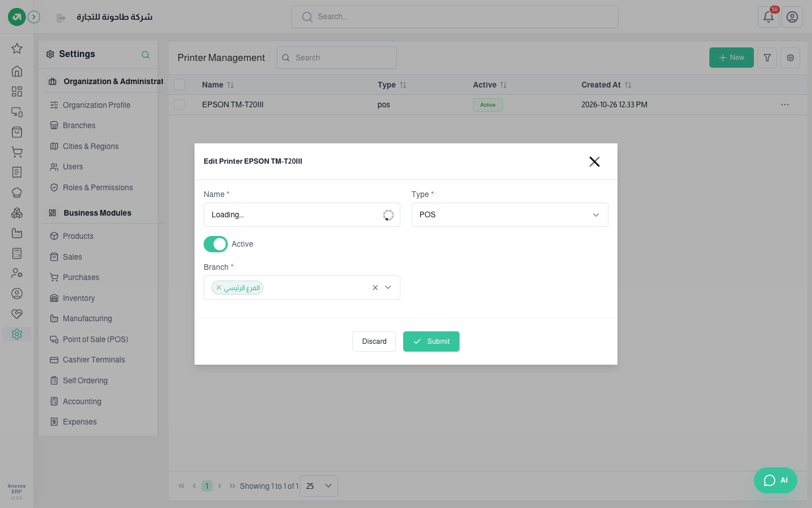
Task: Create a new printer with New button
Action: 731,58
